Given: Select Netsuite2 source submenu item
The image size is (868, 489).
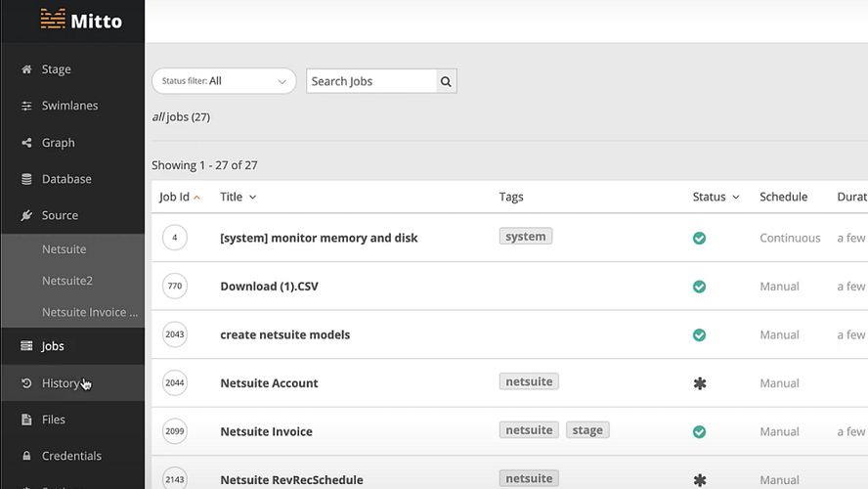Looking at the screenshot, I should (x=67, y=281).
